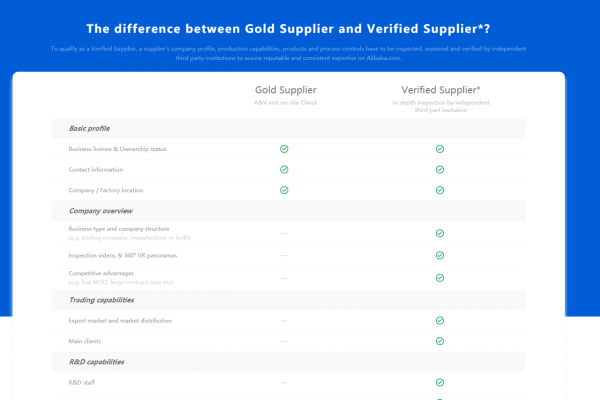Click Gold Supplier checkmark for Company / Factory location
The width and height of the screenshot is (600, 400).
click(284, 190)
